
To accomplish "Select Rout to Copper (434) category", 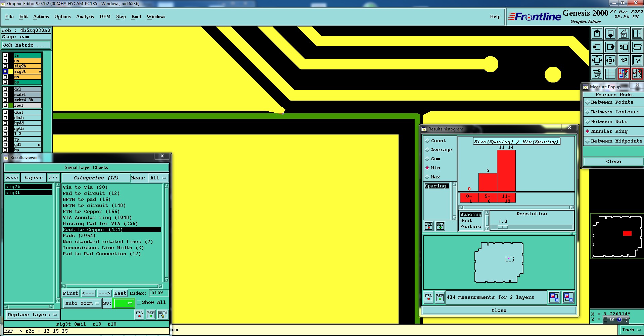I will click(111, 230).
